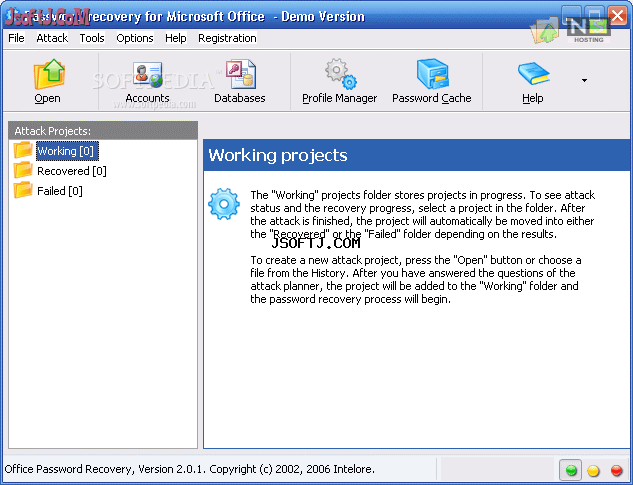
Task: Click the version text in status bar
Action: 190,469
